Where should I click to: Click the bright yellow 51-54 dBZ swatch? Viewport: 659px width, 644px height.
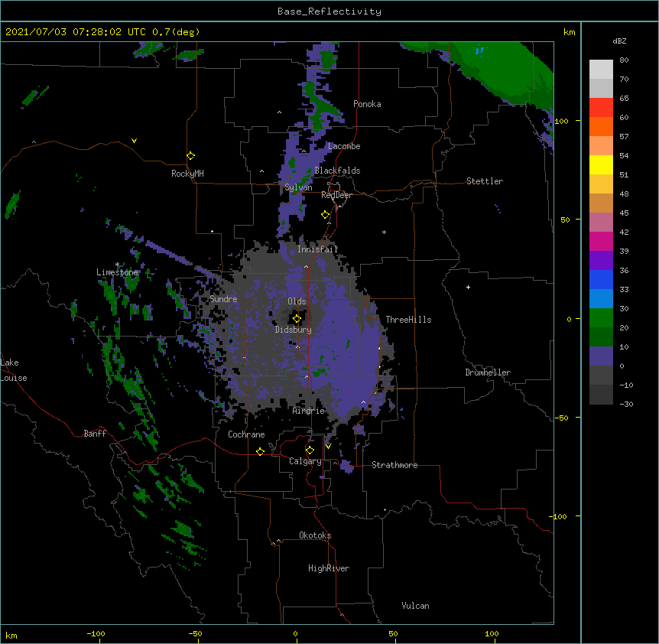pyautogui.click(x=601, y=164)
